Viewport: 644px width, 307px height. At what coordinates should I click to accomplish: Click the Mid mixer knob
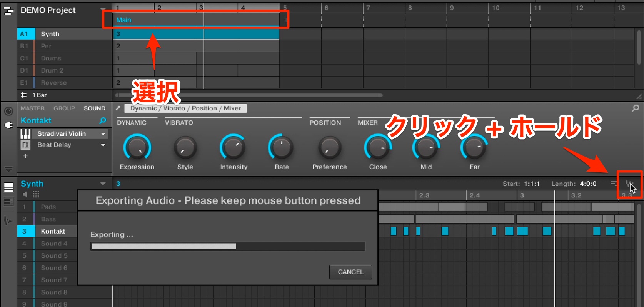click(426, 148)
